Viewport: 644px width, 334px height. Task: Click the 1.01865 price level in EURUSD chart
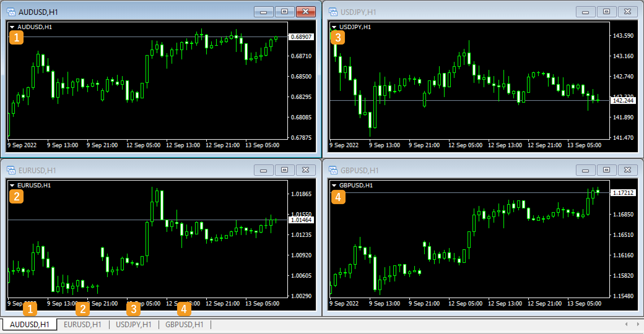tap(301, 194)
